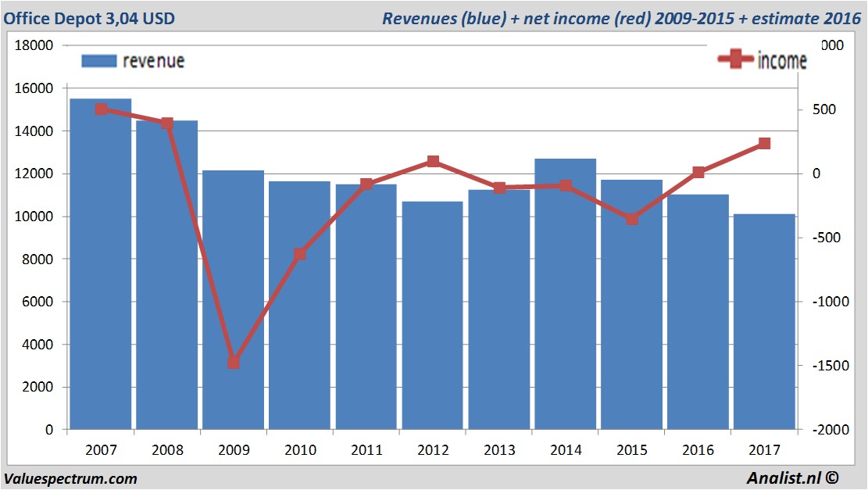Viewport: 868px width, 490px height.
Task: Click the 2009 income low point marker
Action: click(234, 363)
